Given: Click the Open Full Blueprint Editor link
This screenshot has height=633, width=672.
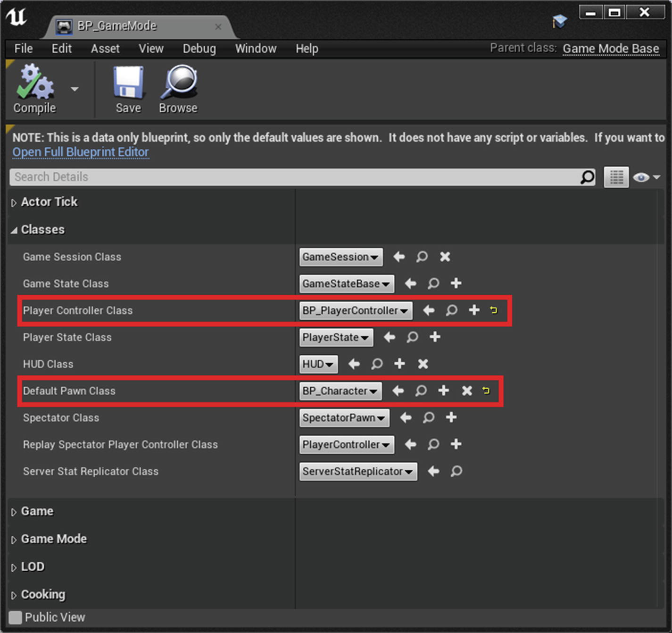Looking at the screenshot, I should coord(81,152).
